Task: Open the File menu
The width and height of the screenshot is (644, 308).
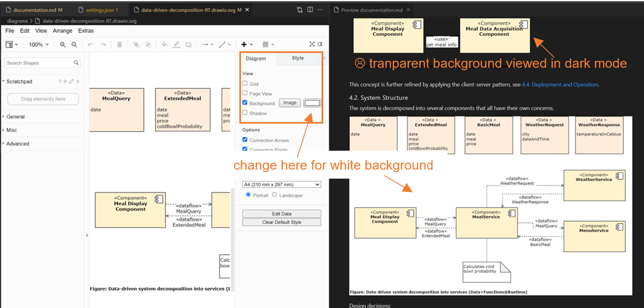Action: click(x=10, y=31)
